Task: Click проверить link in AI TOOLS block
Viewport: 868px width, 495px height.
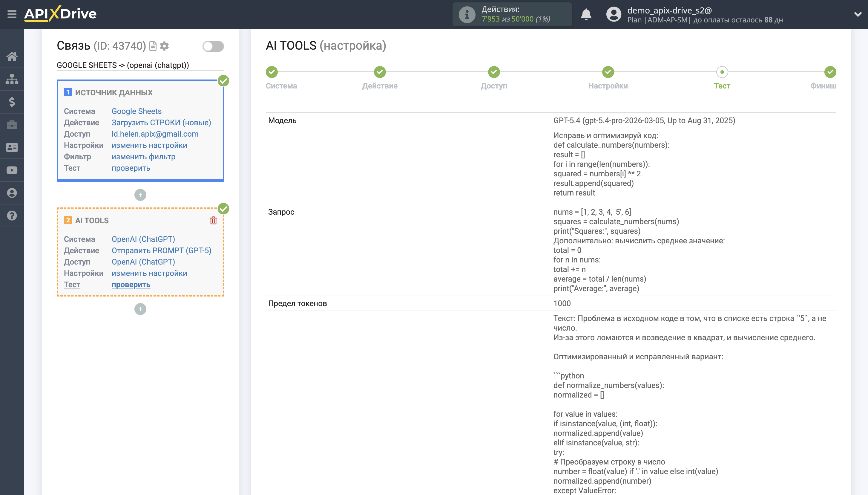Action: tap(131, 285)
